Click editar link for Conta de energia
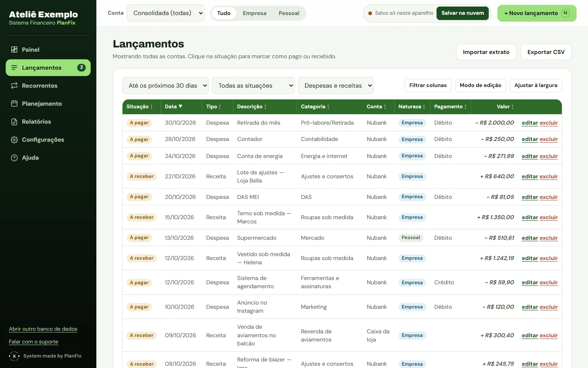 pos(530,156)
